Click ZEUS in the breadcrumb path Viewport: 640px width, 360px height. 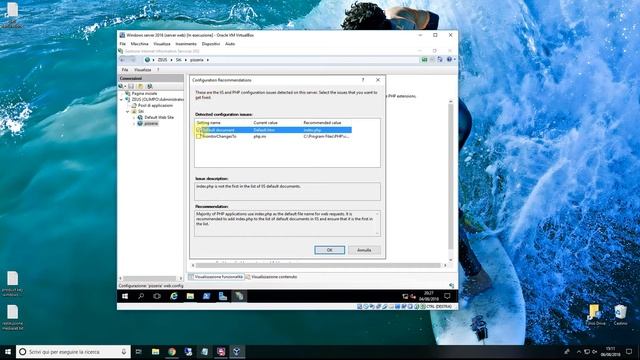tap(162, 60)
